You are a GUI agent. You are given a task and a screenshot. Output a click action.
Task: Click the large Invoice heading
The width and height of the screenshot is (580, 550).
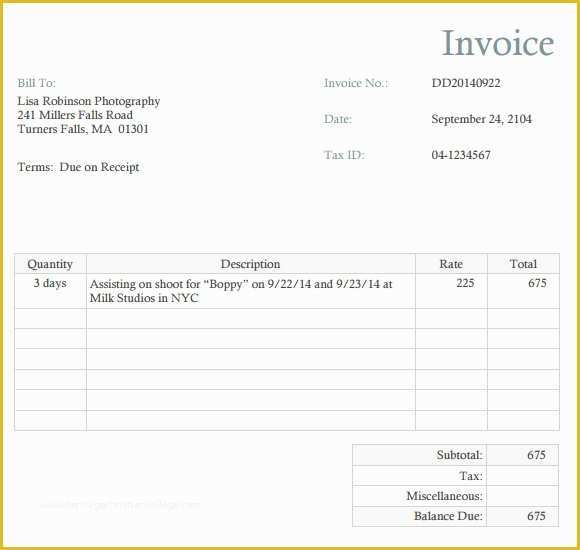click(x=498, y=43)
